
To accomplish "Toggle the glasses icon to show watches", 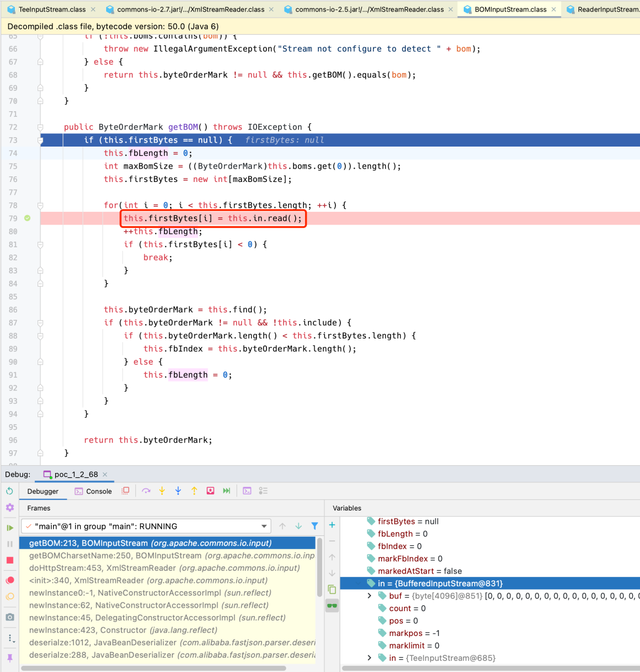I will pos(332,606).
